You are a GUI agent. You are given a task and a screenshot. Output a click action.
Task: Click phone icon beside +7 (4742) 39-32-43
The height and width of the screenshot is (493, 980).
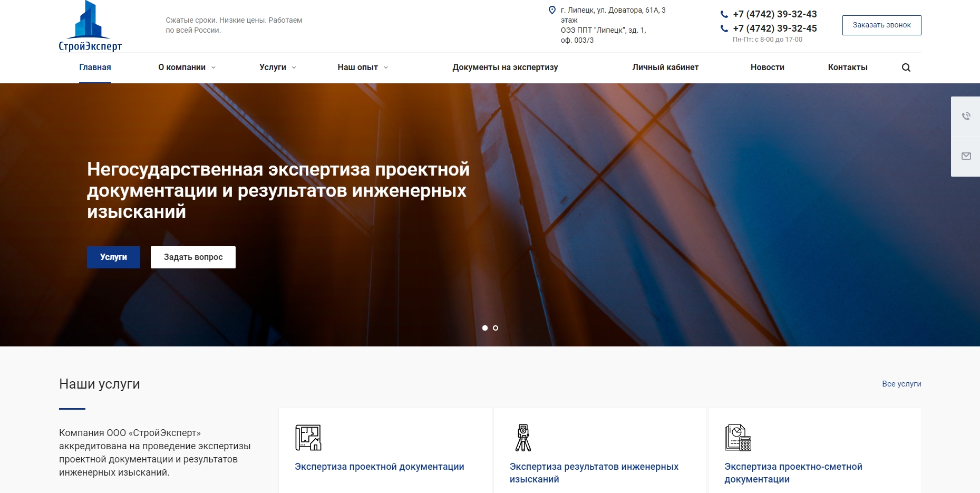[x=724, y=14]
